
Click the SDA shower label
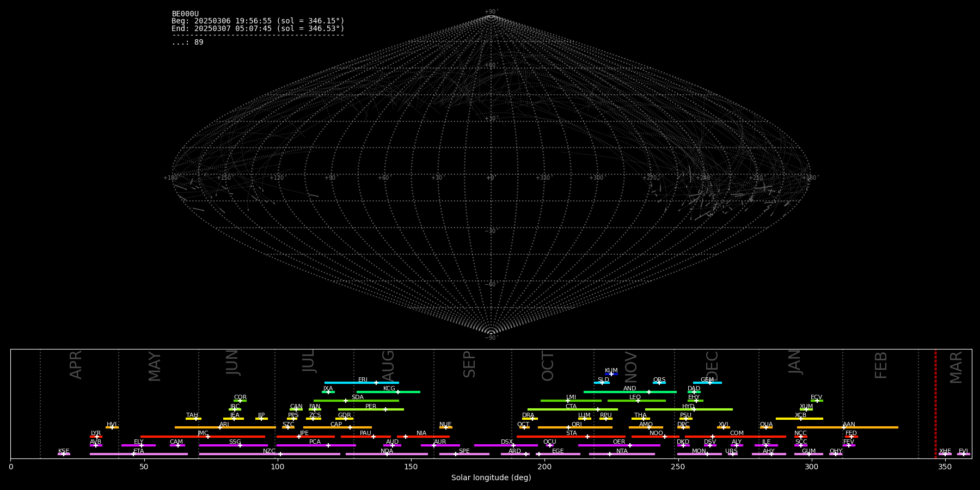click(357, 397)
